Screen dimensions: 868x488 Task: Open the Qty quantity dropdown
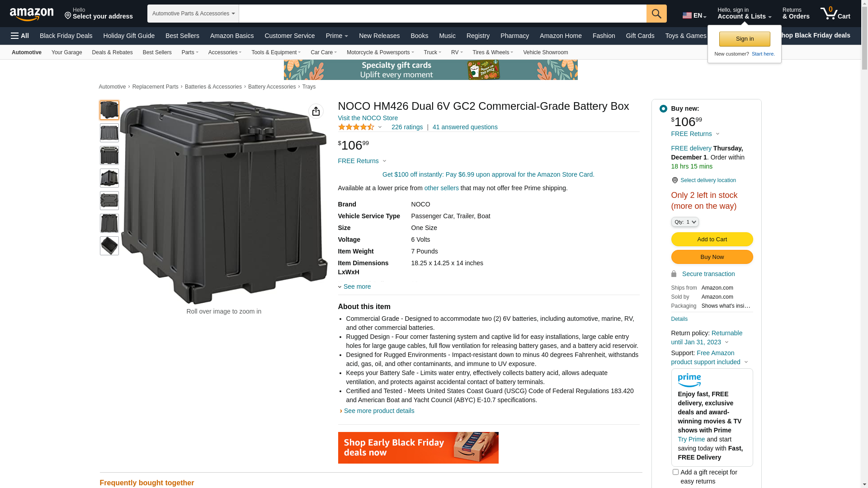pos(685,222)
